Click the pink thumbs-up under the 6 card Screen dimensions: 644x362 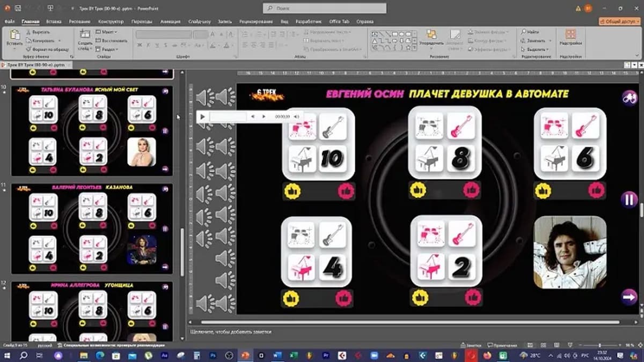click(x=596, y=190)
